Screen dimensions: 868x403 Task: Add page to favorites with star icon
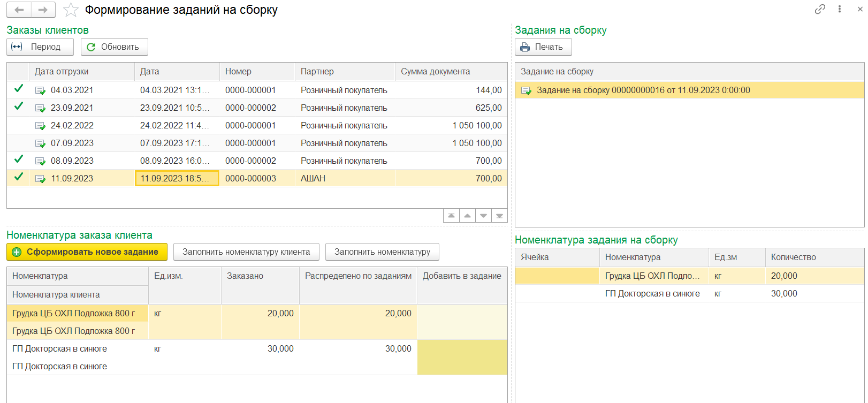point(71,10)
